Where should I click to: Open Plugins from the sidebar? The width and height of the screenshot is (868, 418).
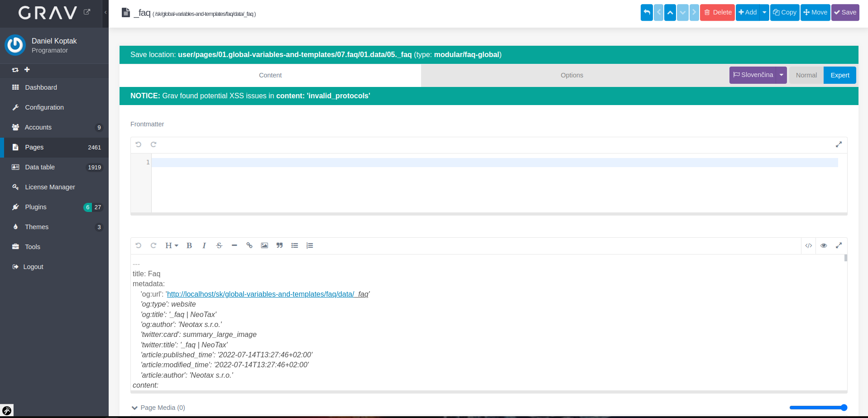pyautogui.click(x=54, y=207)
